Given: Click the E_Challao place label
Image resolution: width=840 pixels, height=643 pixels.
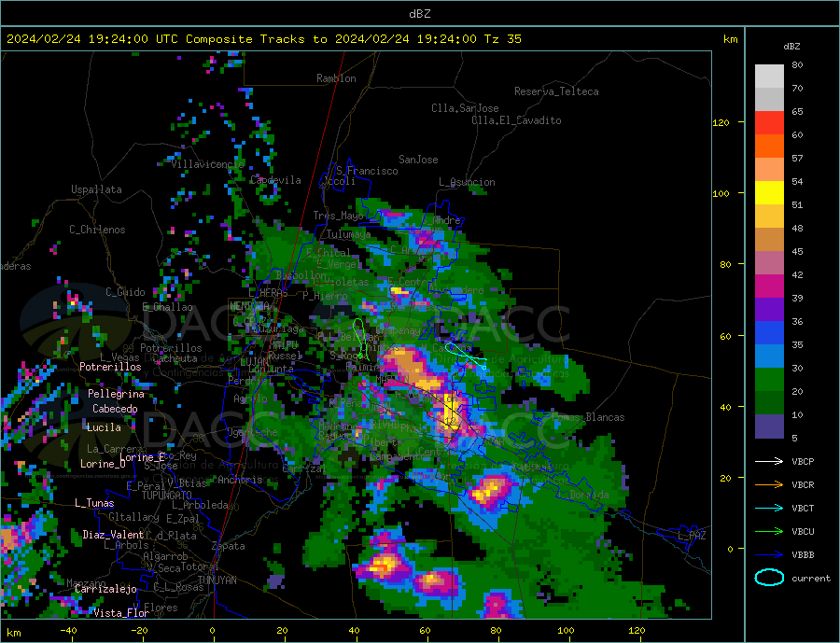Looking at the screenshot, I should pyautogui.click(x=167, y=307).
